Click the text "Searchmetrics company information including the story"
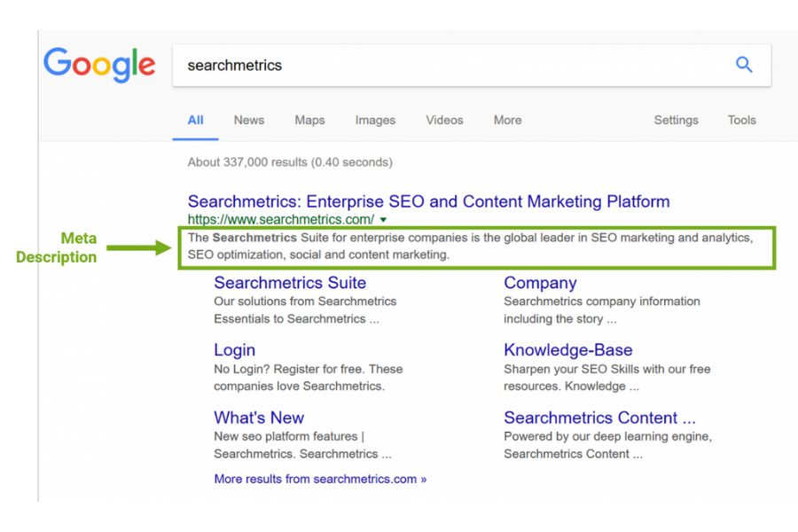The height and width of the screenshot is (532, 798). click(x=601, y=310)
